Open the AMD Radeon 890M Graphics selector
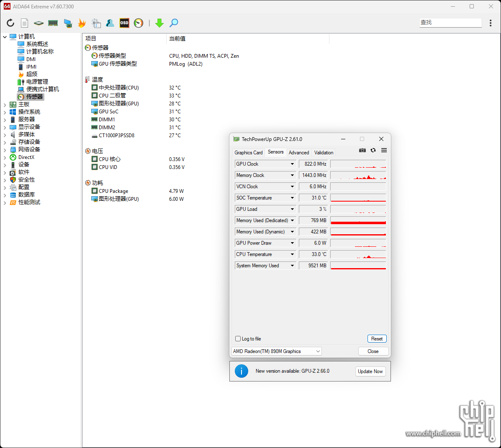501x448 pixels. [276, 351]
